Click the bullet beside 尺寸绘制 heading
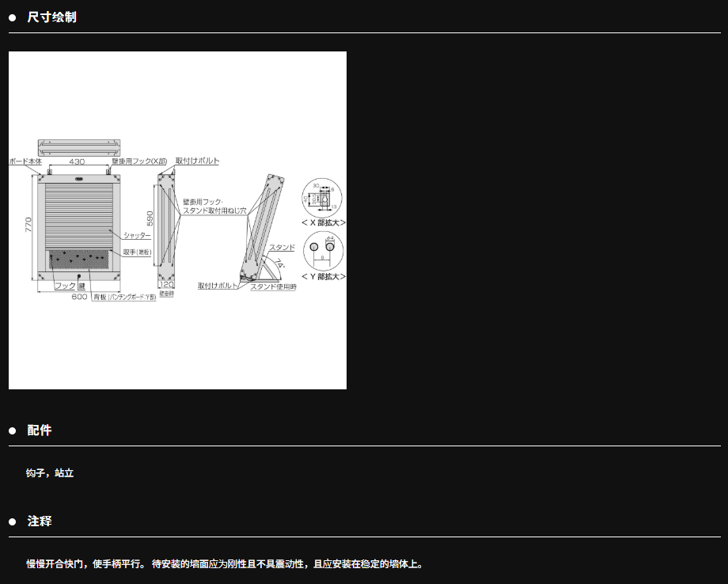The image size is (728, 584). tap(13, 17)
